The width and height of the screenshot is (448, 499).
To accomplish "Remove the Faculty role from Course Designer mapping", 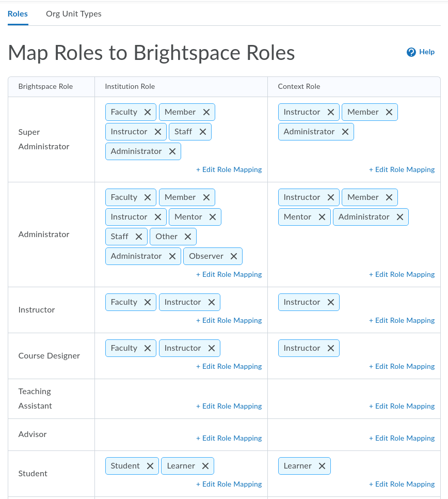I will [147, 348].
